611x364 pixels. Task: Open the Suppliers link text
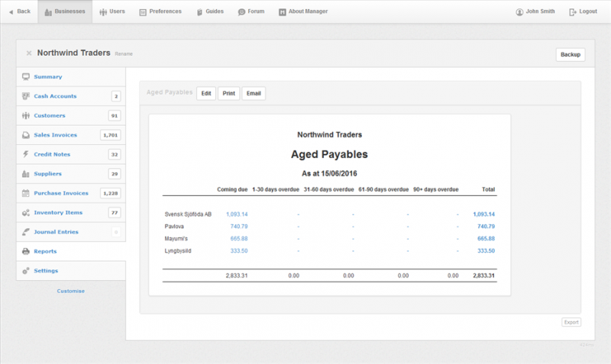click(47, 174)
